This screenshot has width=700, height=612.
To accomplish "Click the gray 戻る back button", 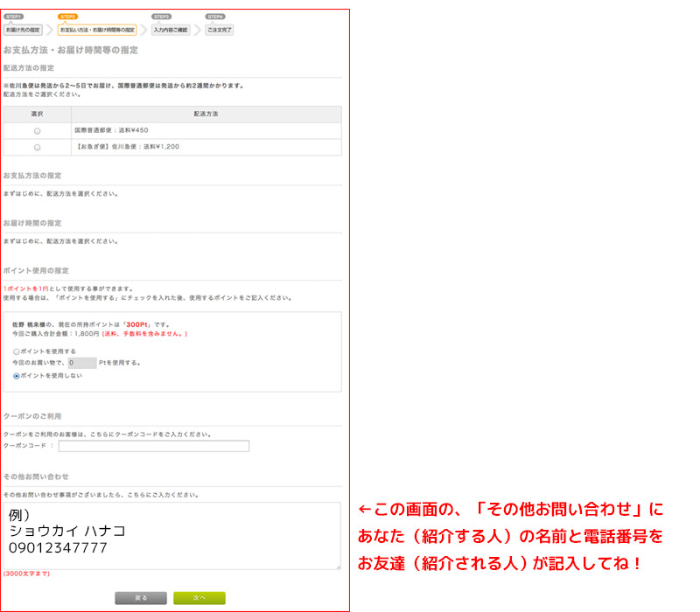I will (x=141, y=598).
